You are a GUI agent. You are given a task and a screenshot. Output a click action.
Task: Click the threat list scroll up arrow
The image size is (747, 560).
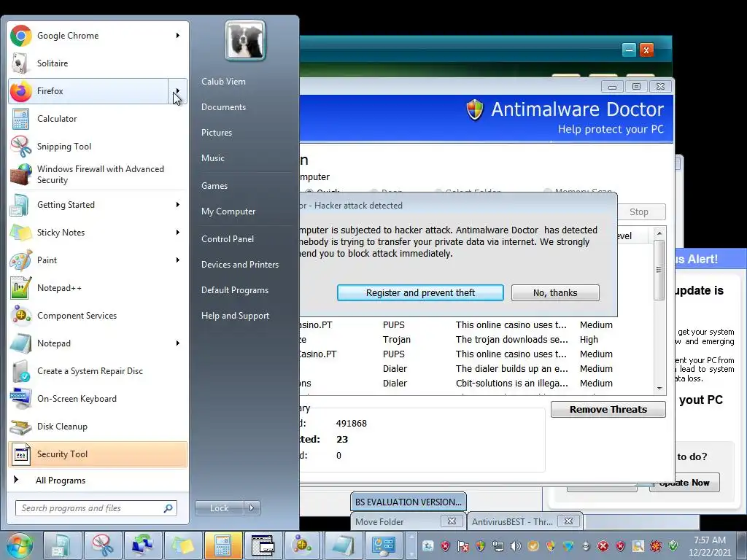[659, 233]
